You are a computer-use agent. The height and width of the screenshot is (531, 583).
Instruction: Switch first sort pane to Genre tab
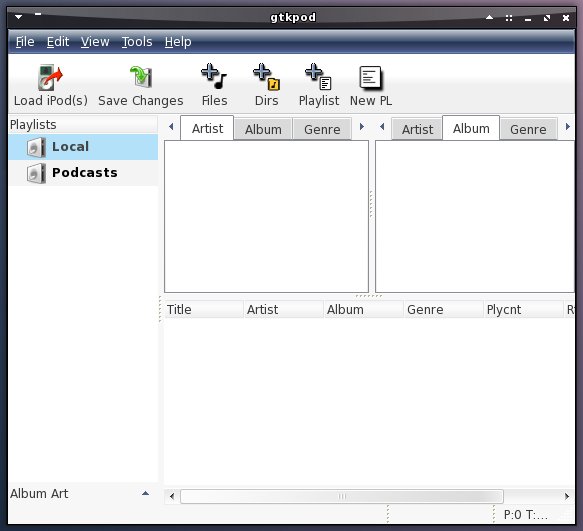pyautogui.click(x=322, y=129)
